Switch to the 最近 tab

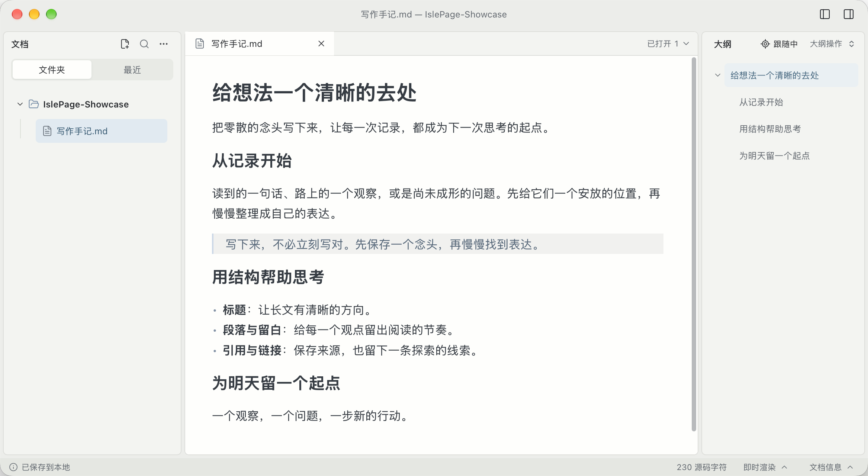coord(132,70)
